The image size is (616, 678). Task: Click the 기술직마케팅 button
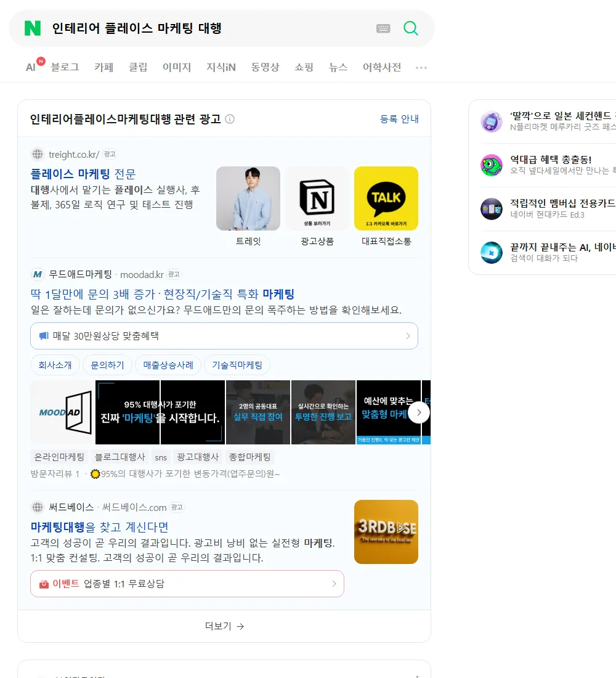[x=237, y=365]
